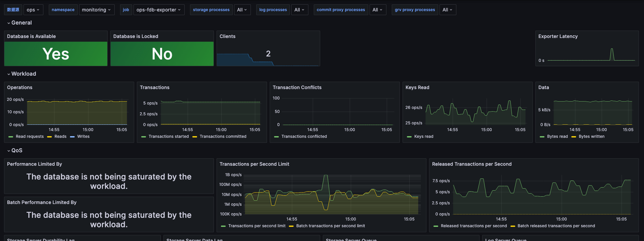Toggle Batch transactions per second limit series

[330, 226]
